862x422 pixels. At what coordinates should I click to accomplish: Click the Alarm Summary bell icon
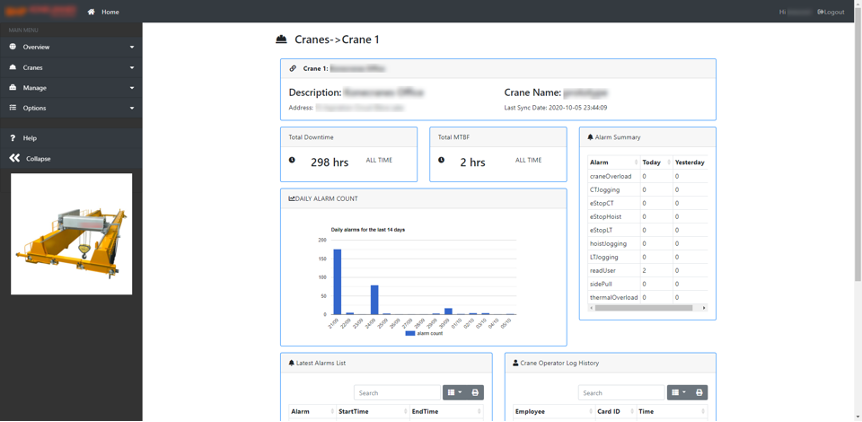pos(590,137)
